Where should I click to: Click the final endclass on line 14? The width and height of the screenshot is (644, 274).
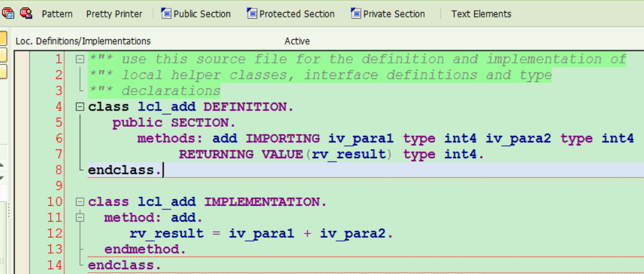tap(124, 265)
